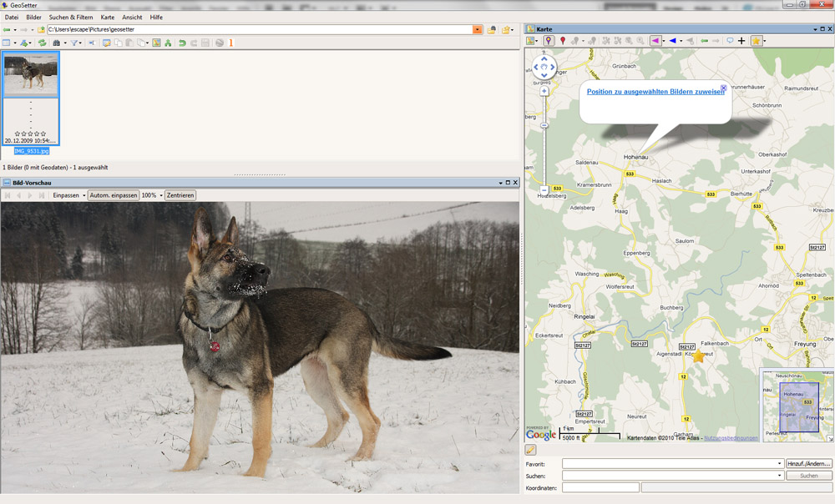
Task: Click the folder icon right of the path field
Action: [x=505, y=30]
